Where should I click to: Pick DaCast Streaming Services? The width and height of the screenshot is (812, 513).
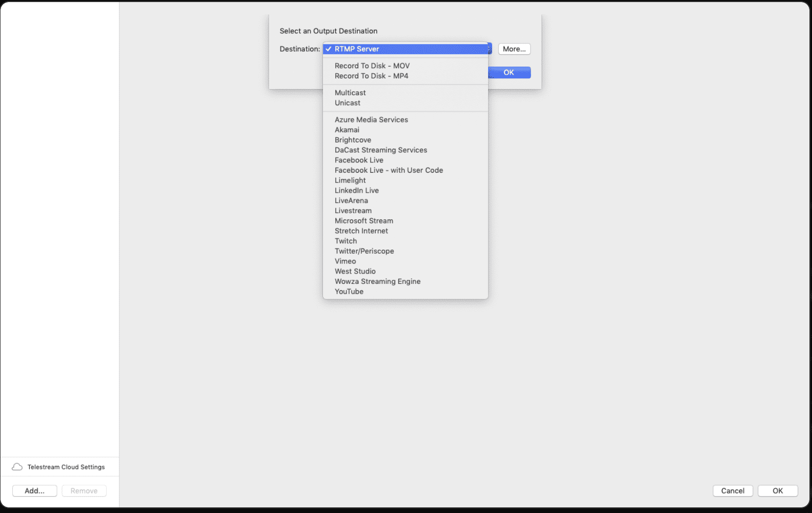(405, 150)
